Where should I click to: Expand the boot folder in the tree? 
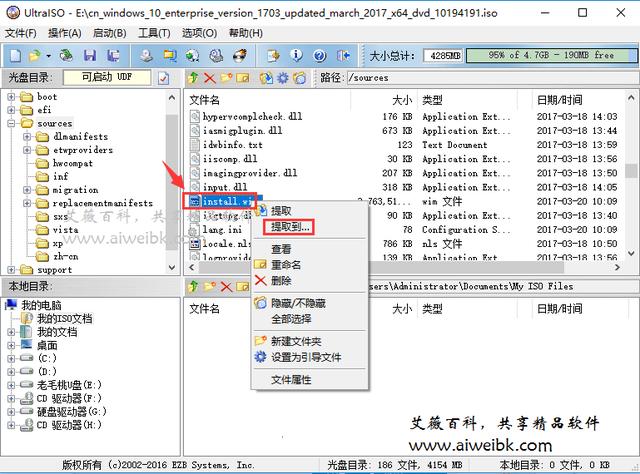click(11, 97)
